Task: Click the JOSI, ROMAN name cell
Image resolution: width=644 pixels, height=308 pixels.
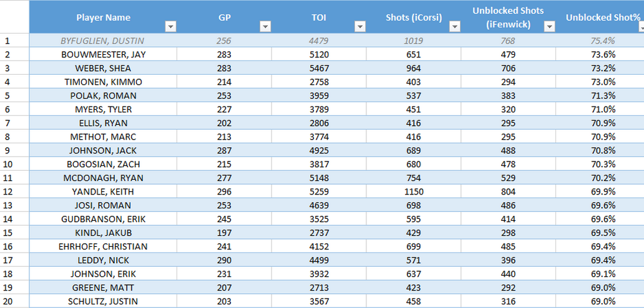Action: 103,206
